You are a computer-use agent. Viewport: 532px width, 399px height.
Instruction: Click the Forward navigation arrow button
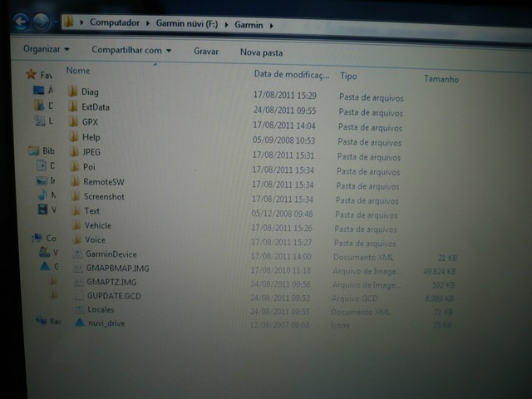pos(41,22)
